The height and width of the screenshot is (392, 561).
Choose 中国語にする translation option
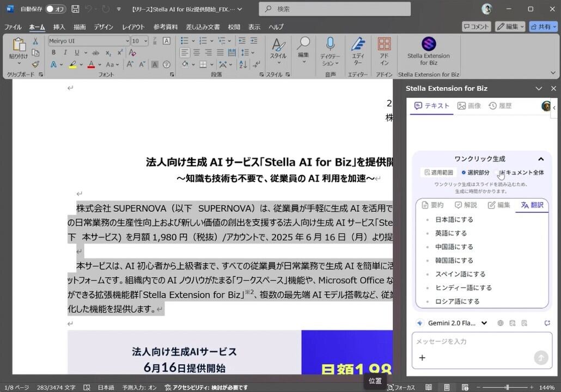[454, 247]
